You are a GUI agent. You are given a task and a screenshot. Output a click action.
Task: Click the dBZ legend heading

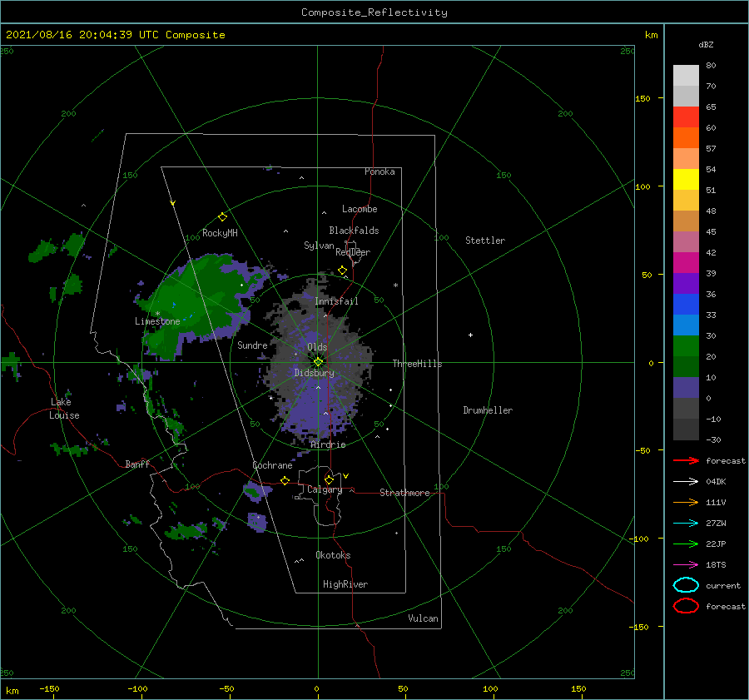coord(706,45)
